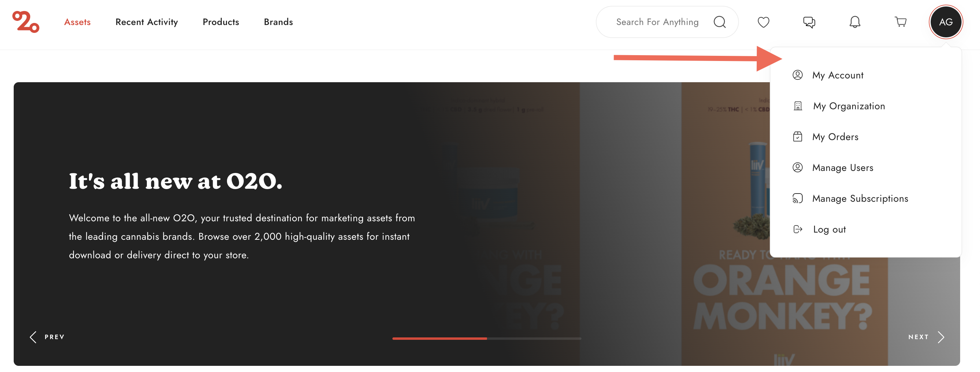Image resolution: width=980 pixels, height=372 pixels.
Task: Go to Recent Activity
Action: pyautogui.click(x=147, y=22)
